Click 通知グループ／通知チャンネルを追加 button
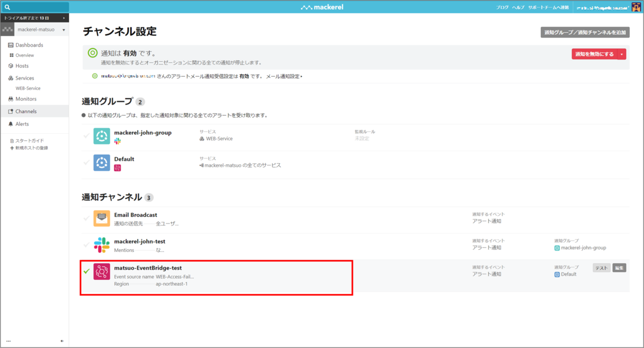The height and width of the screenshot is (348, 644). [x=585, y=32]
